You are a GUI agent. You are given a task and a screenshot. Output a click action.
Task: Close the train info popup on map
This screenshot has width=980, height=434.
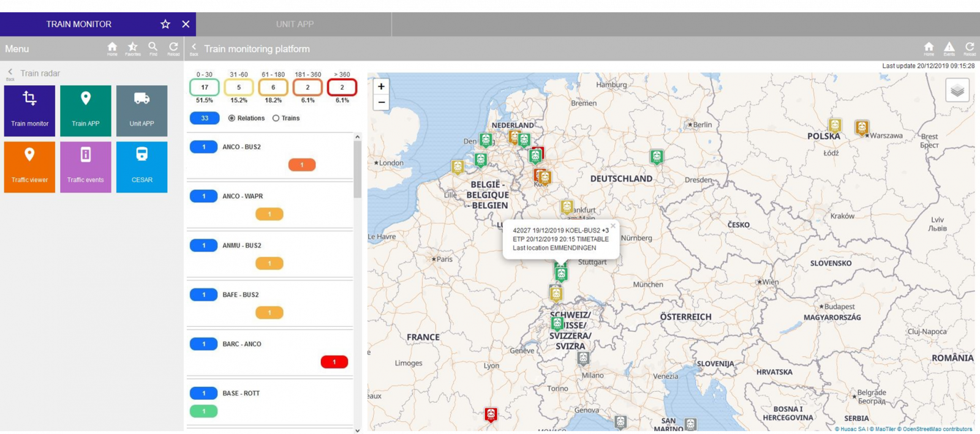(x=612, y=226)
